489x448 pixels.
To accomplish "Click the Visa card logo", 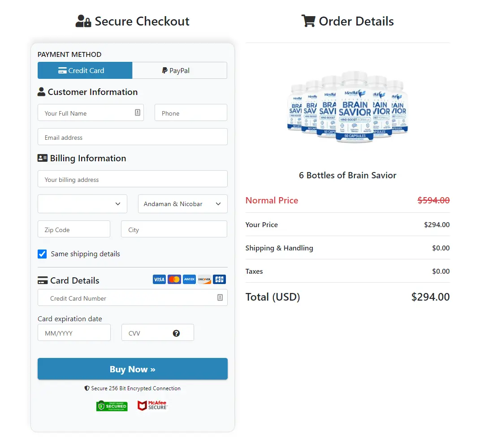I will pos(159,280).
